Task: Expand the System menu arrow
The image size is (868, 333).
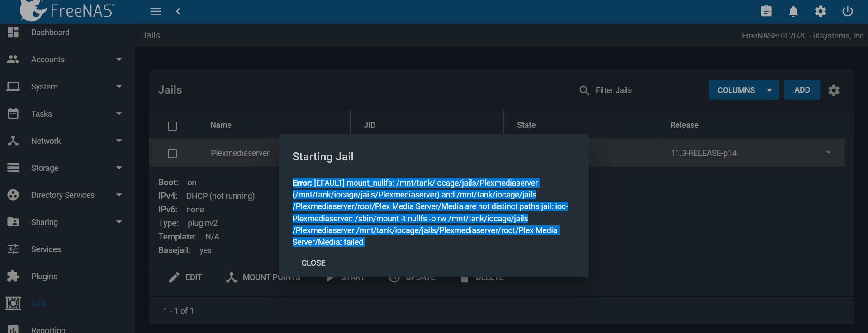Action: [119, 86]
